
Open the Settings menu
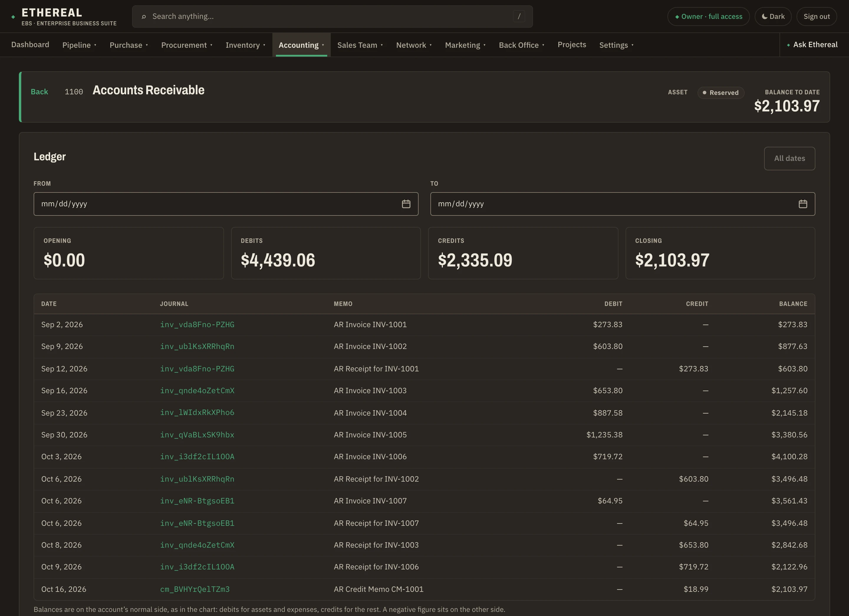click(x=616, y=45)
